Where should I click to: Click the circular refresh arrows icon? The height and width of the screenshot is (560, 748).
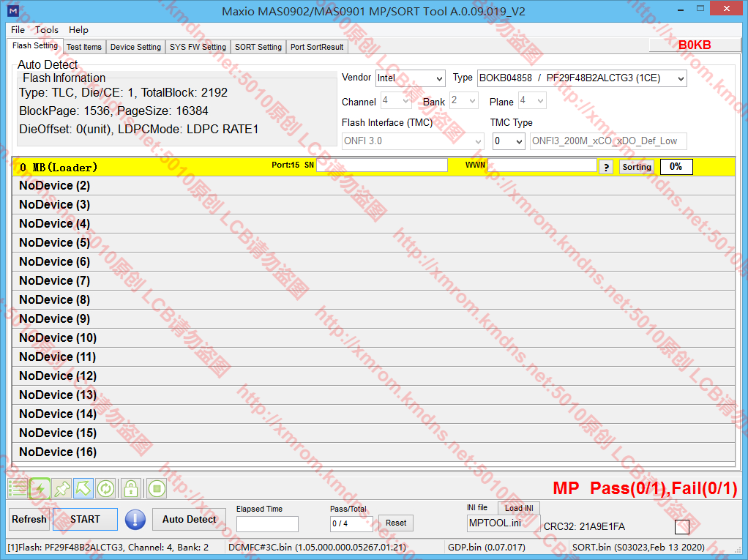click(105, 488)
